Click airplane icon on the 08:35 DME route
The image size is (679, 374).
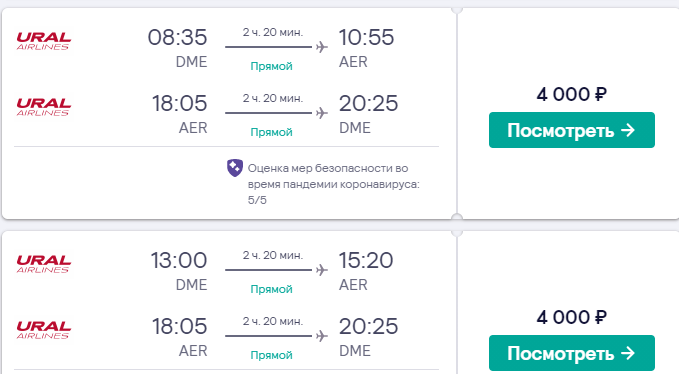coord(321,47)
